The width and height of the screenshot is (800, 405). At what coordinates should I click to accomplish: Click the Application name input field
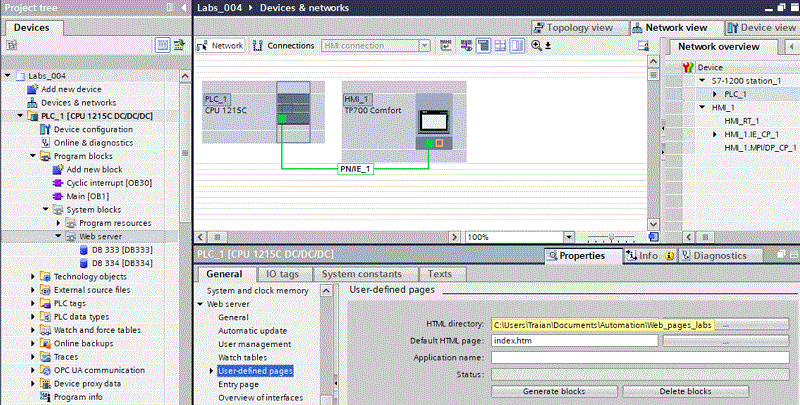click(x=639, y=357)
